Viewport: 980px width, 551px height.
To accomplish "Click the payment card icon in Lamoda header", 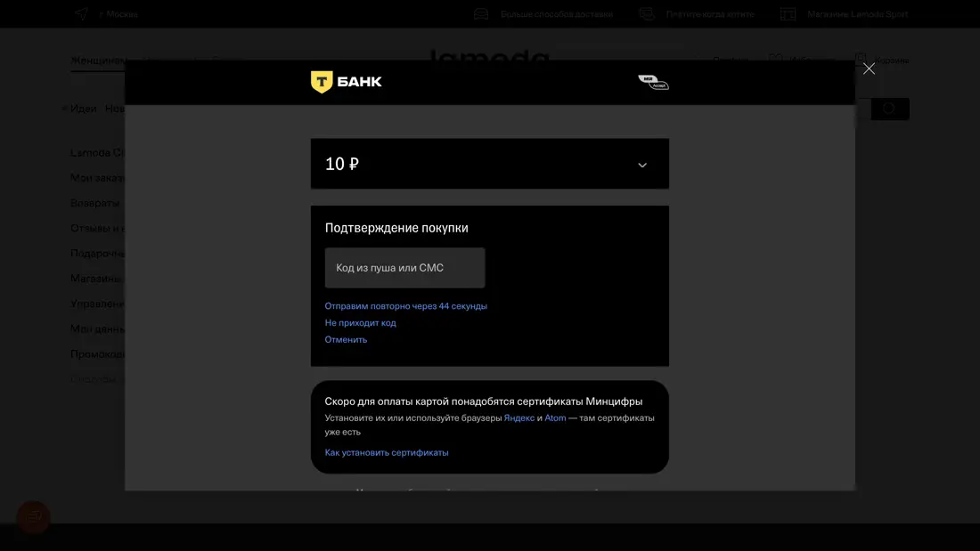I will 647,13.
